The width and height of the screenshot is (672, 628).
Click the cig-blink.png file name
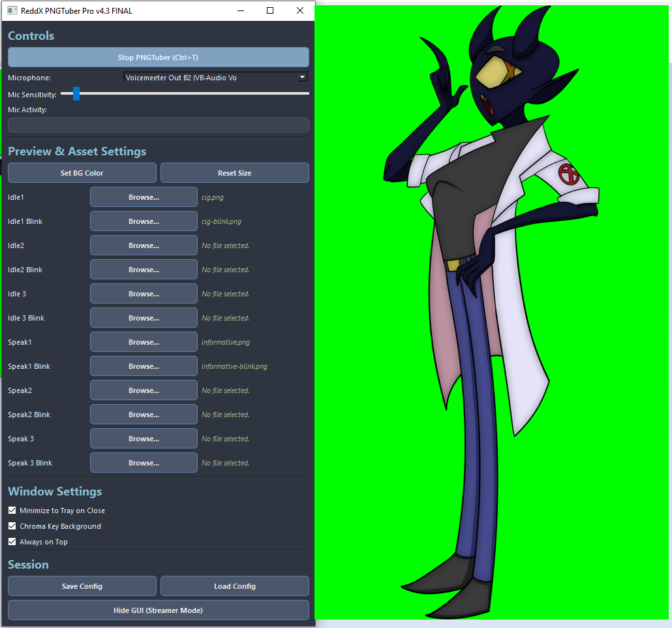221,221
